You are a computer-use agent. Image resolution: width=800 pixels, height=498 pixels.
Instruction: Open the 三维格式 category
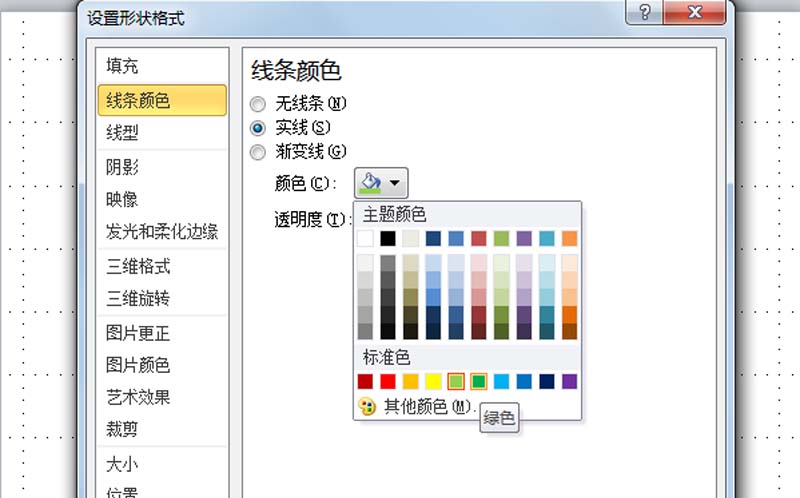pyautogui.click(x=162, y=266)
